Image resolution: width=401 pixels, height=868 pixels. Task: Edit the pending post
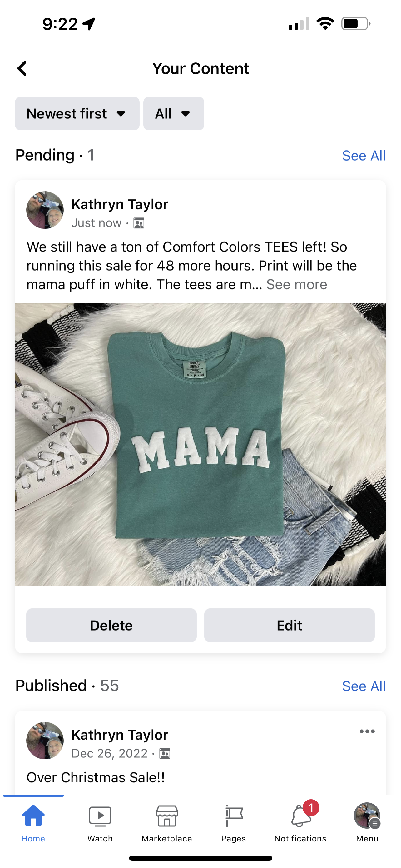coord(289,625)
